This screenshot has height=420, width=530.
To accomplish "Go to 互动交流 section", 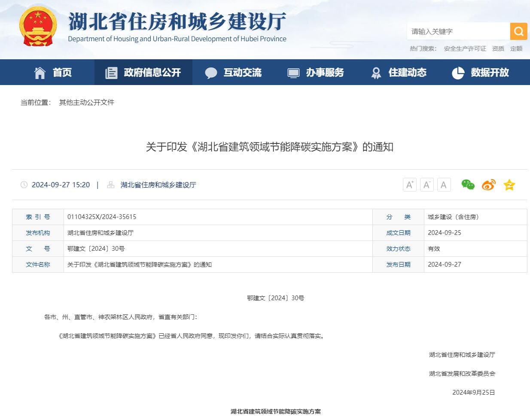I will (233, 73).
